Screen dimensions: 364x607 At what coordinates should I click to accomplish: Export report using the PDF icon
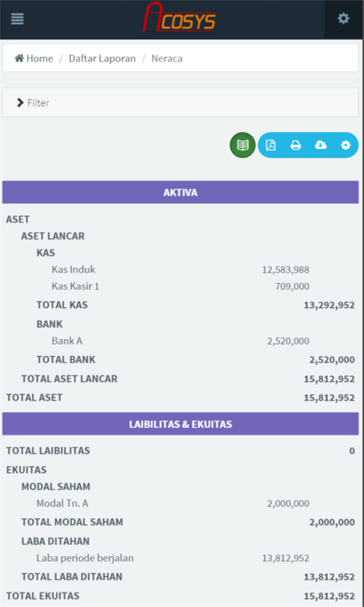pyautogui.click(x=271, y=145)
